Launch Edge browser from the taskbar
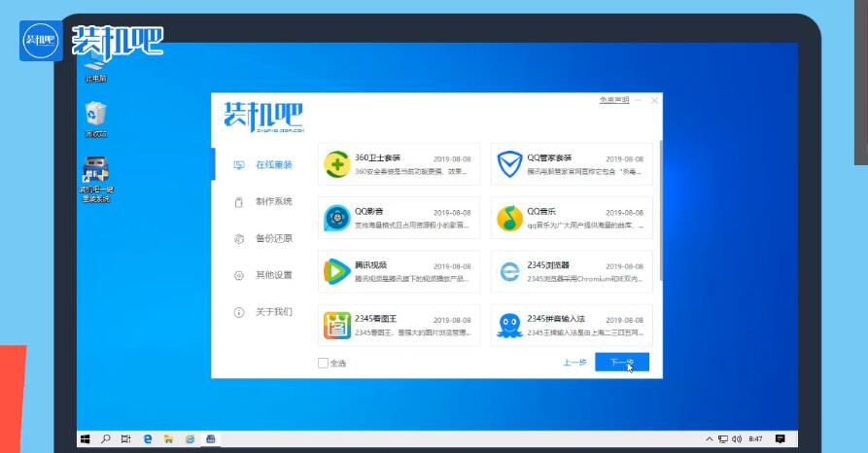The width and height of the screenshot is (868, 453). point(147,439)
